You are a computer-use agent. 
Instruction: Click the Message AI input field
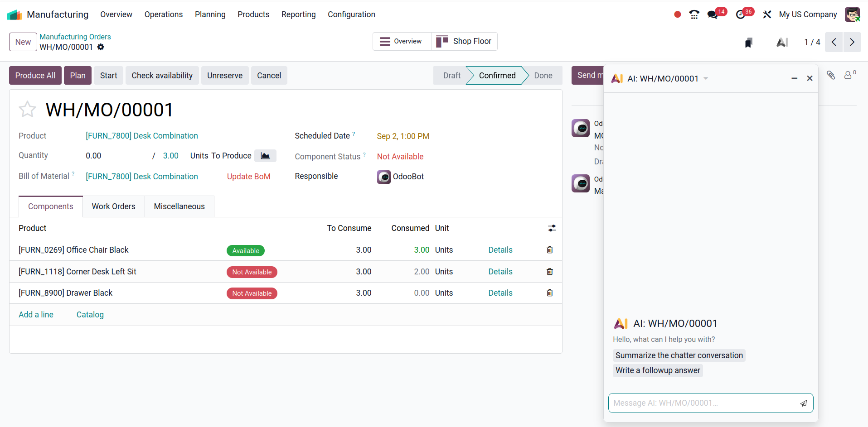click(x=703, y=403)
